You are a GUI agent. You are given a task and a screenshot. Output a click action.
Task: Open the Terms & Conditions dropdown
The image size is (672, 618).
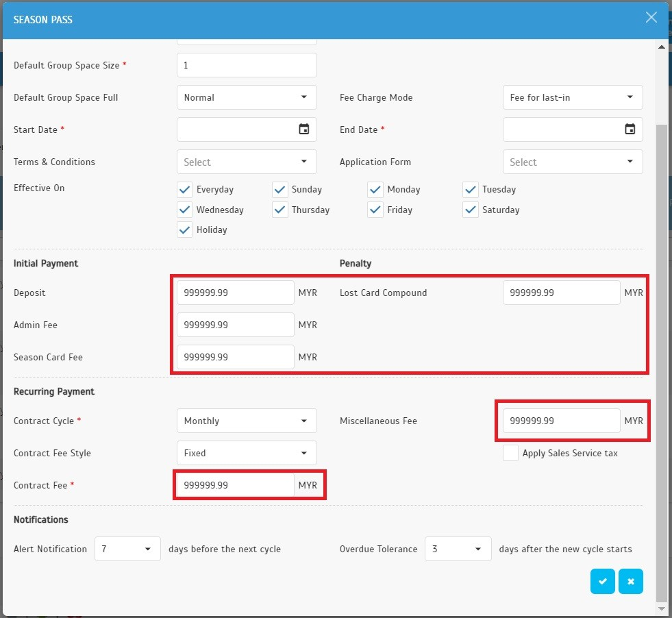coord(247,162)
